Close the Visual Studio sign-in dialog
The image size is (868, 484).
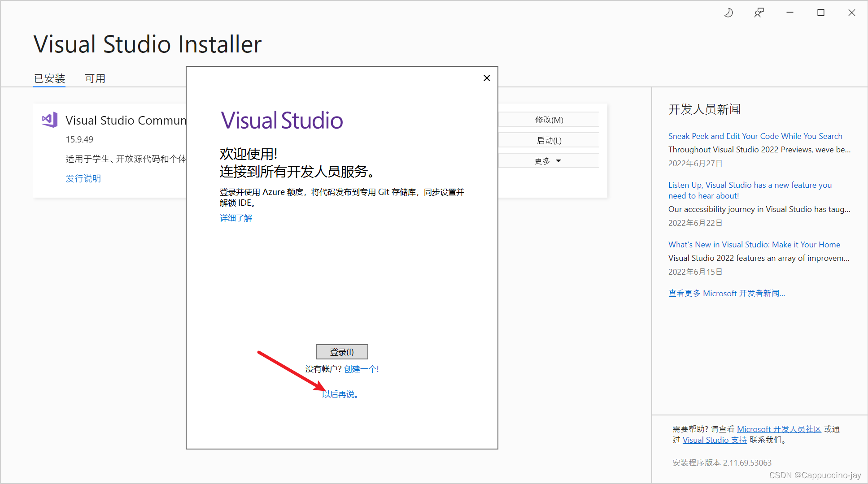[487, 78]
